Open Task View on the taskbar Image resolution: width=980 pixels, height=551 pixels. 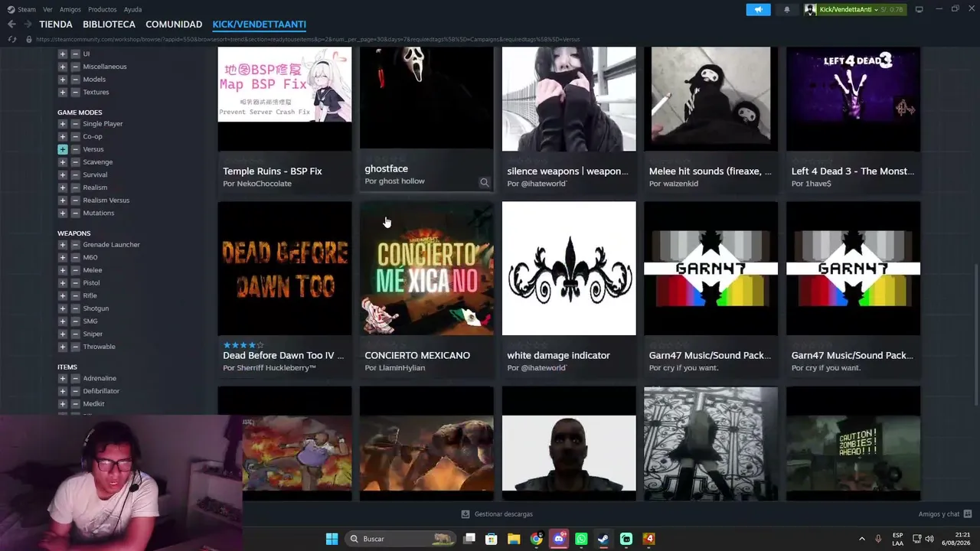point(469,539)
